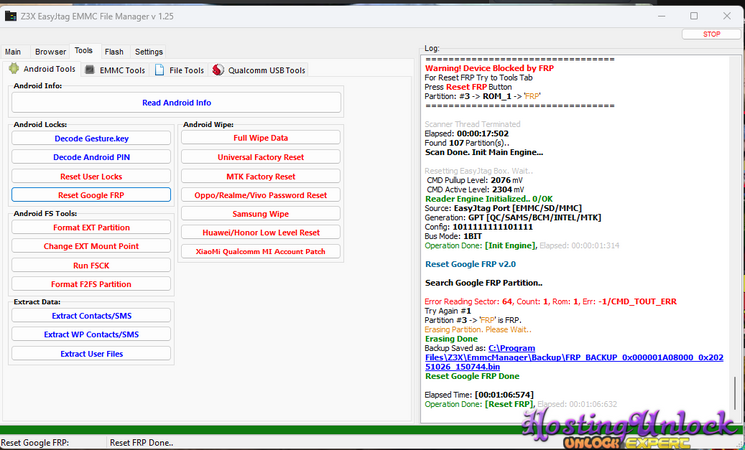The width and height of the screenshot is (745, 450).
Task: Switch to the Flash tab
Action: (x=114, y=52)
